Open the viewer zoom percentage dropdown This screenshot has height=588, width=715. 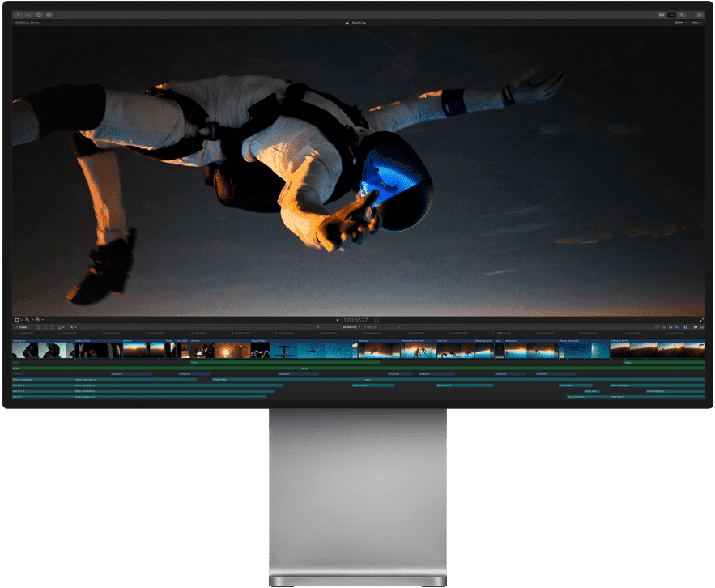click(x=680, y=23)
